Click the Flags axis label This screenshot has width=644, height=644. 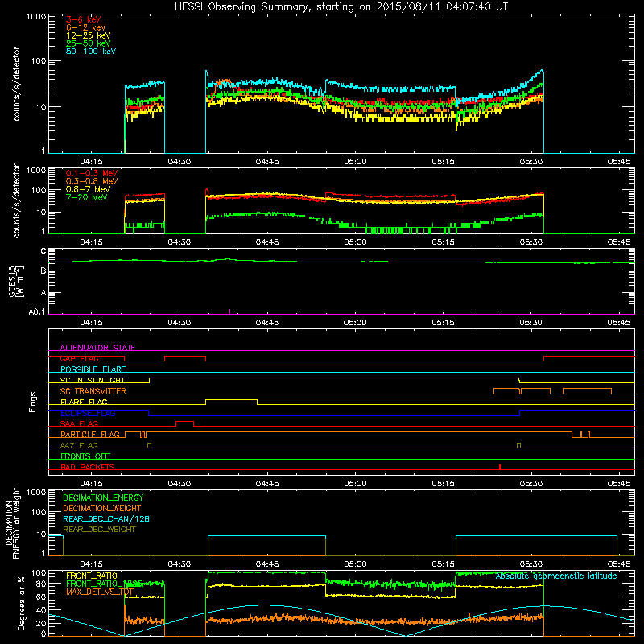coord(33,402)
